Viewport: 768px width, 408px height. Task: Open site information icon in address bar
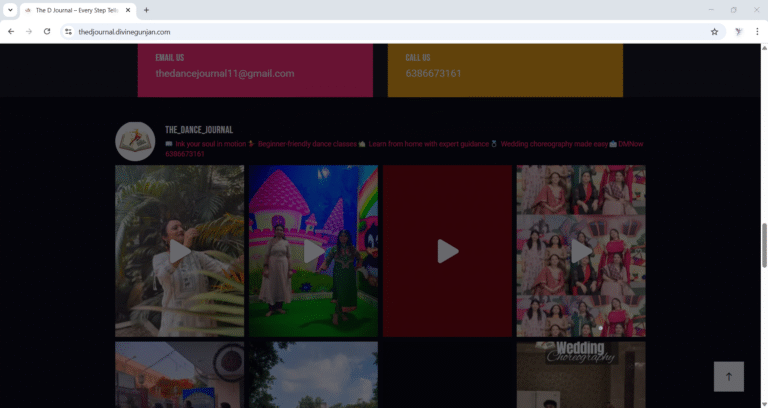point(69,32)
